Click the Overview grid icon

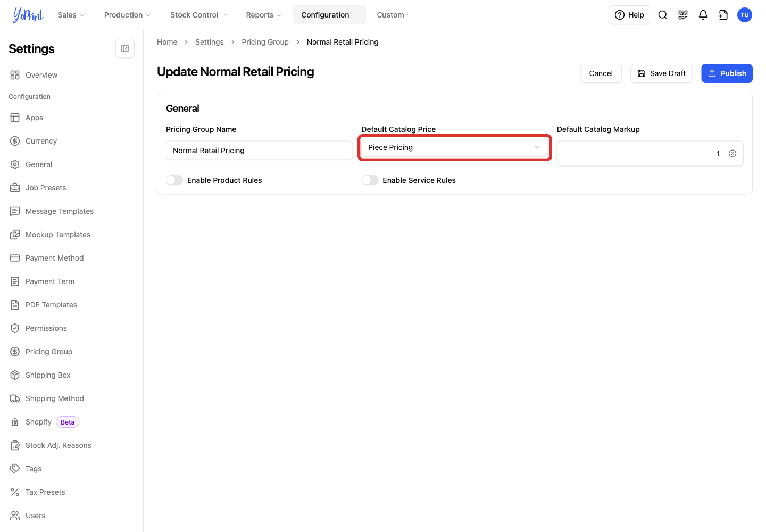(15, 75)
